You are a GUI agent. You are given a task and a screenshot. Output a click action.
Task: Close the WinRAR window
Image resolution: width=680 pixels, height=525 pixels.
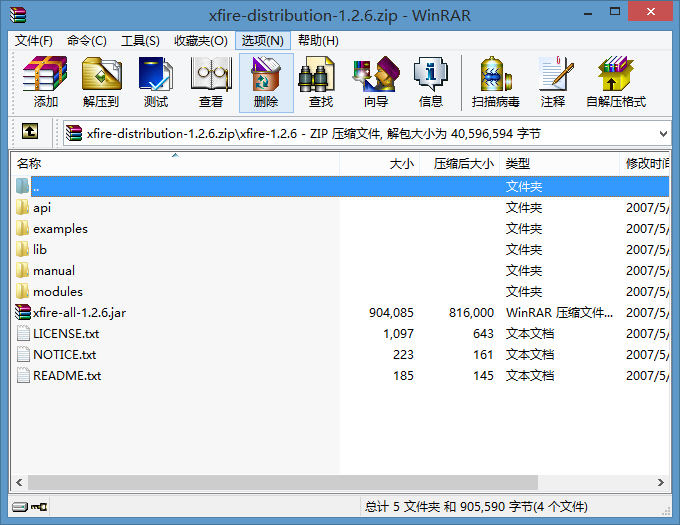pos(651,11)
